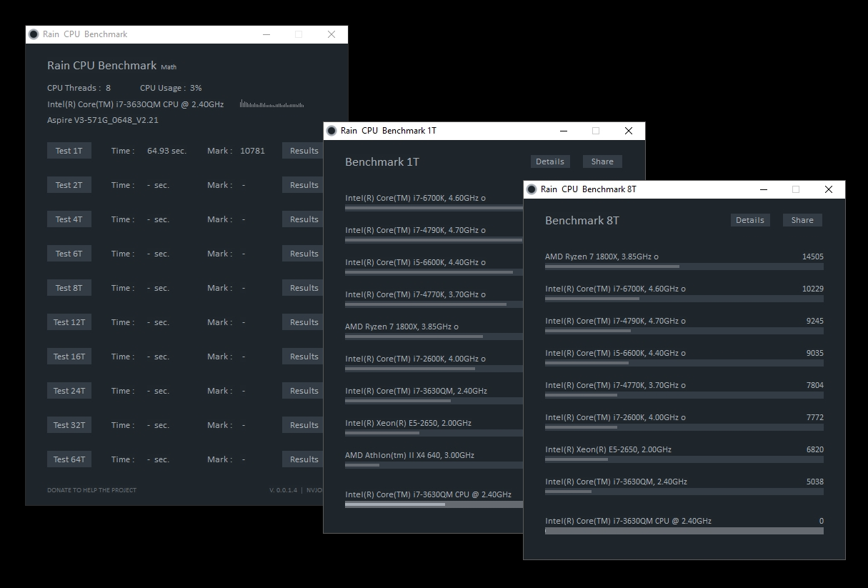868x588 pixels.
Task: Open Results for the Test 32T row
Action: [x=303, y=425]
